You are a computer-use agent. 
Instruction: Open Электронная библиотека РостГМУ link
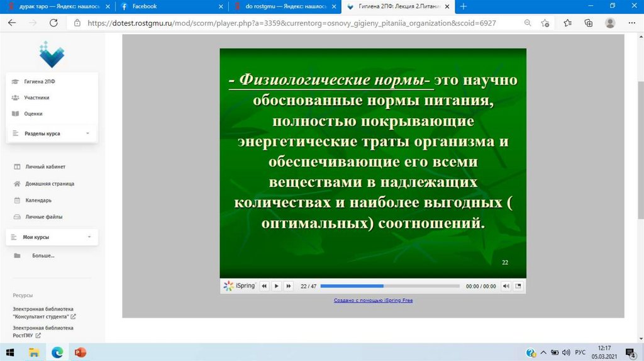pos(43,331)
